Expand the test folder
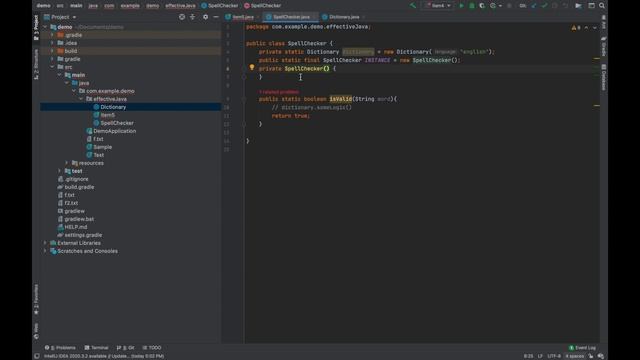640x360 pixels. (60, 171)
